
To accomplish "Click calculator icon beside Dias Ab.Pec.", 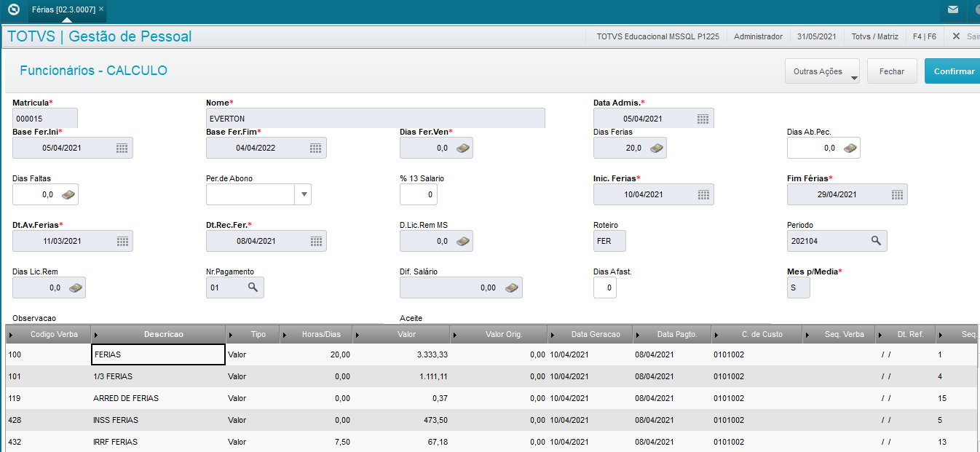I will click(850, 148).
